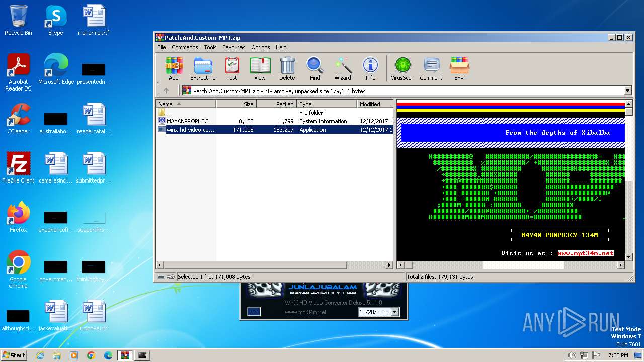
Task: Click the Test archive toolbar icon
Action: [232, 68]
